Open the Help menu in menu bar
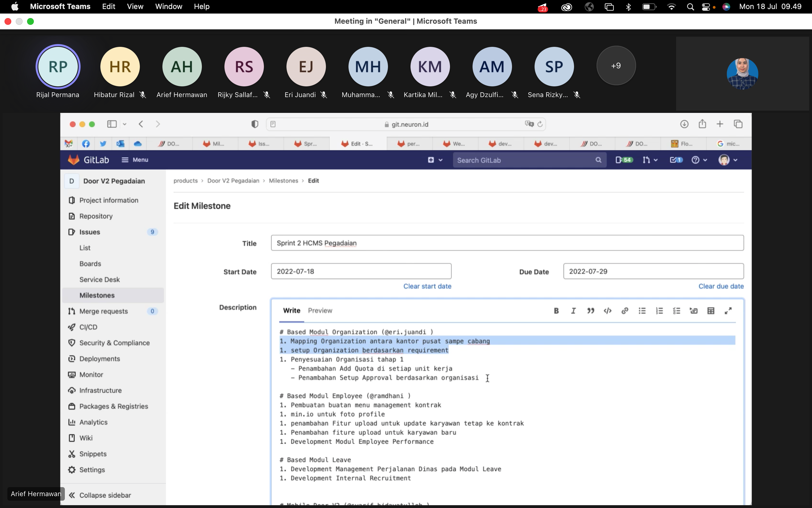Screen dimensions: 812x508 click(201, 7)
